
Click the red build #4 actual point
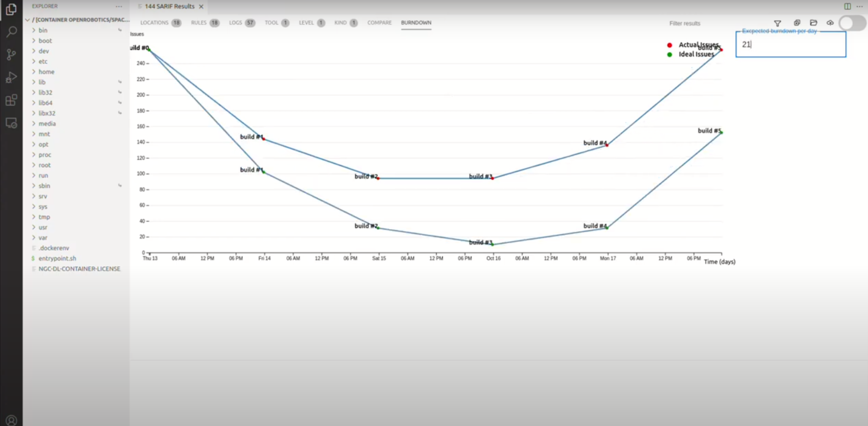click(607, 145)
